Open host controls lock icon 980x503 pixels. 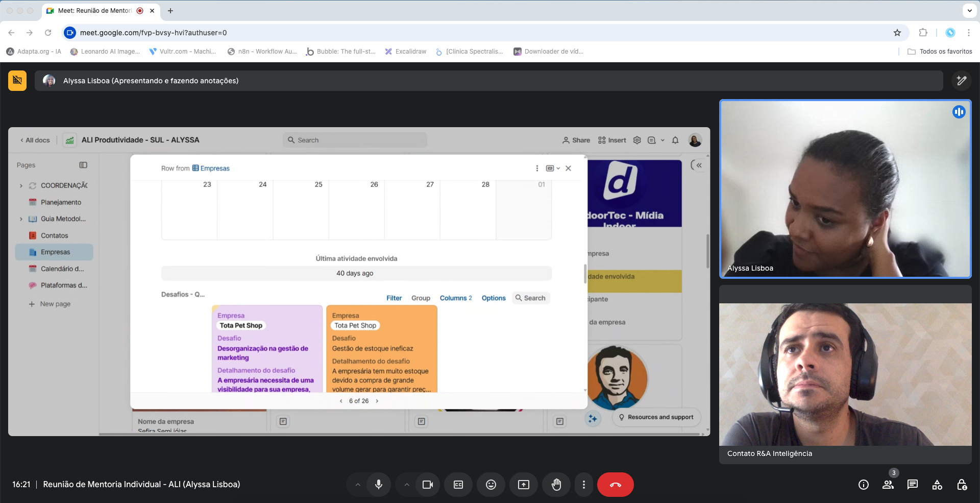[x=962, y=485]
